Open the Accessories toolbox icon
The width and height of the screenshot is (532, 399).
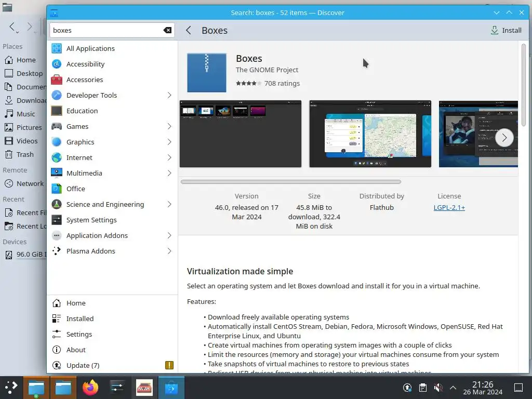[x=56, y=79]
